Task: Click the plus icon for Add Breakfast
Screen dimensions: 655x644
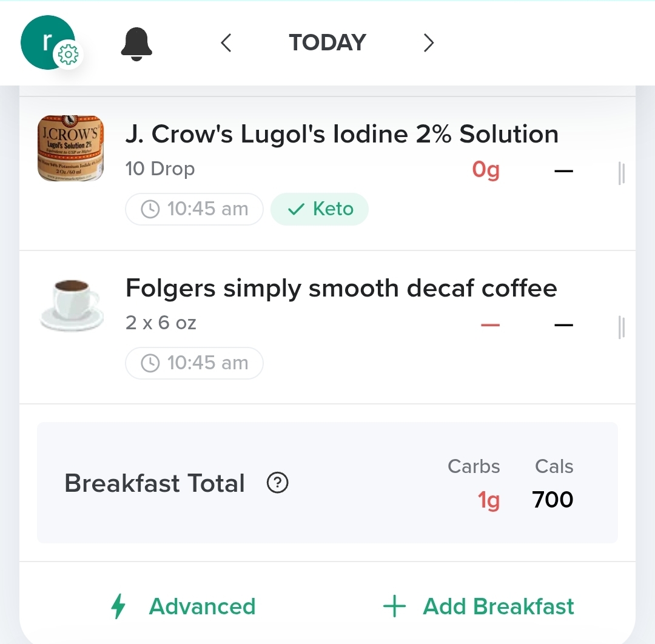Action: [x=394, y=606]
